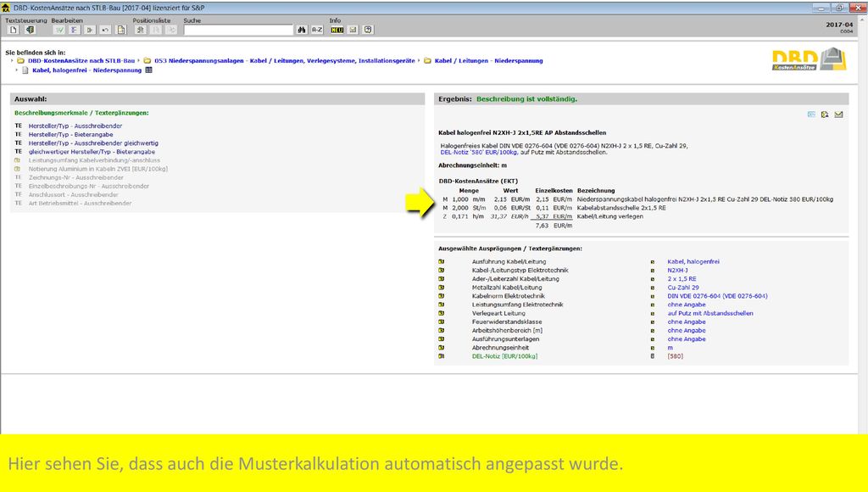Click Leistungsumfang Kabelverbindung/-anschluss entry
Image resolution: width=868 pixels, height=492 pixels.
pyautogui.click(x=94, y=160)
